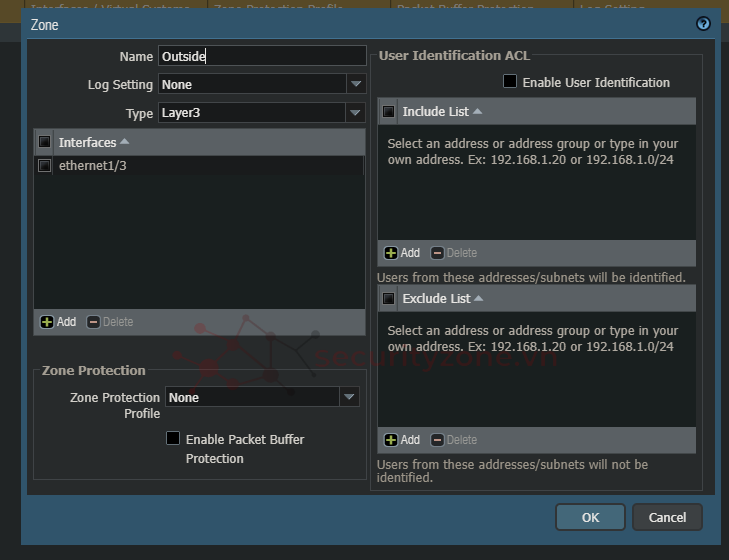Click Delete icon under Exclude List
Image resolution: width=729 pixels, height=560 pixels.
tap(438, 440)
